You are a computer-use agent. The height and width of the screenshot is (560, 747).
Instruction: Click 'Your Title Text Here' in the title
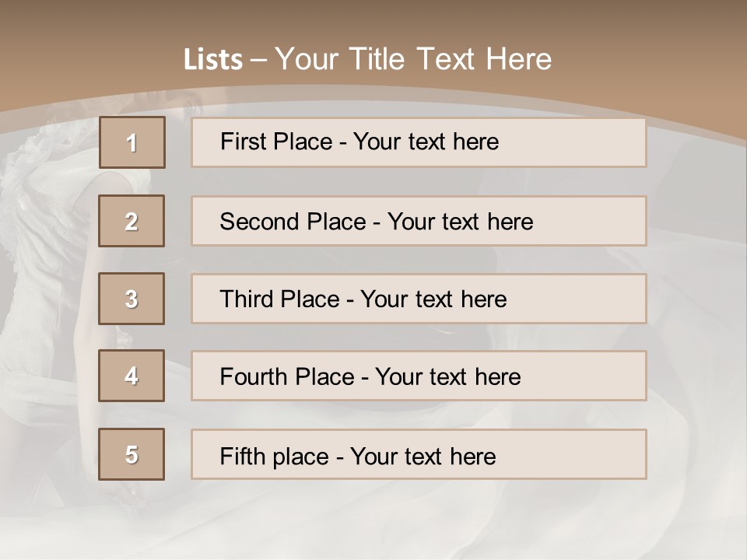413,59
